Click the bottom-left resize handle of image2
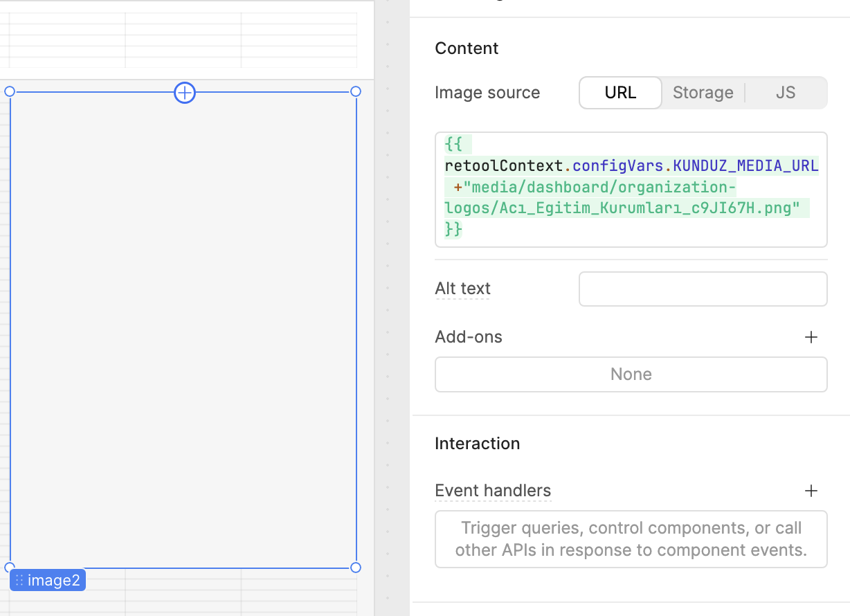 coord(8,567)
